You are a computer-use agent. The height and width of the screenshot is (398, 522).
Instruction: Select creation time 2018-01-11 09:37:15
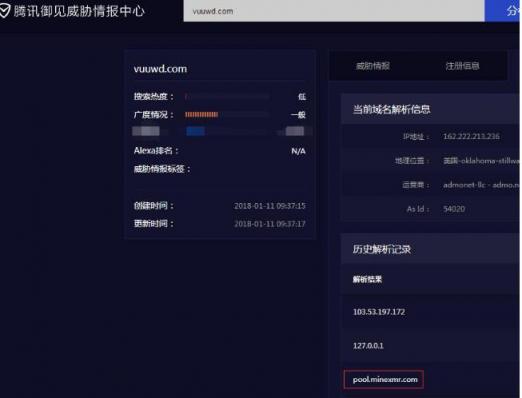tap(270, 206)
